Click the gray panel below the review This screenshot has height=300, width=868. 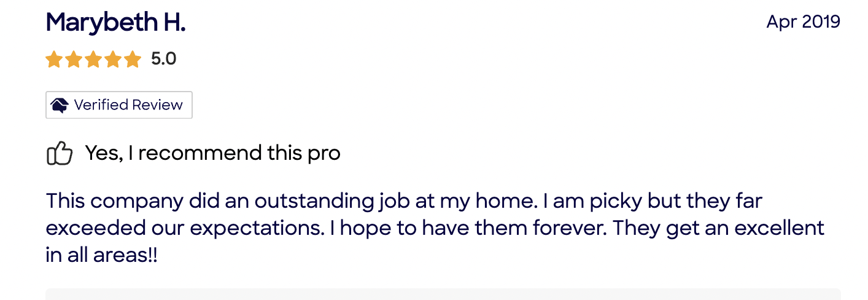442,294
